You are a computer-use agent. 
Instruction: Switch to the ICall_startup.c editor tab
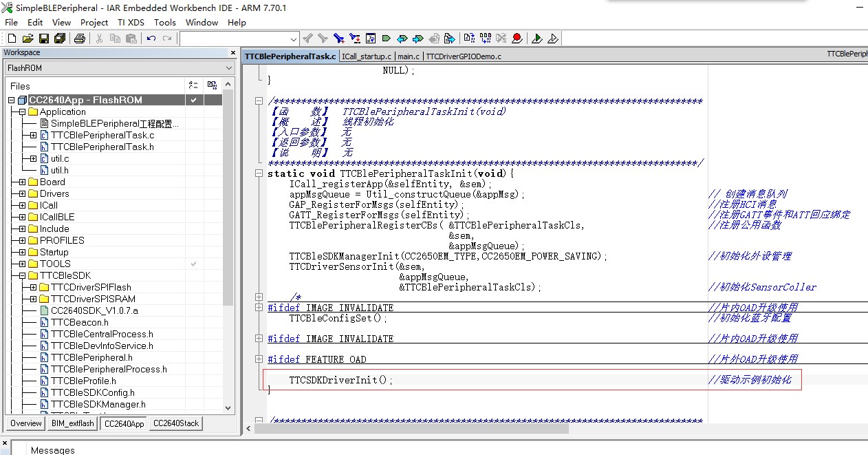click(x=367, y=56)
